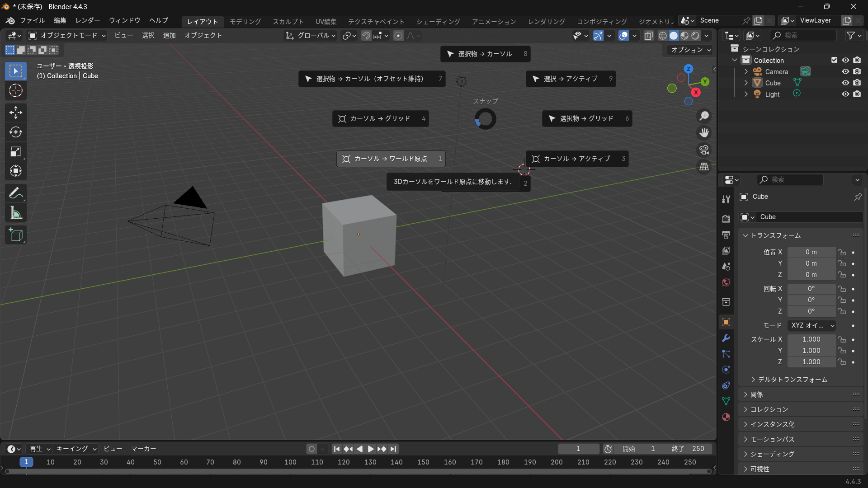The width and height of the screenshot is (868, 488).
Task: Click the current frame number field
Action: point(578,449)
